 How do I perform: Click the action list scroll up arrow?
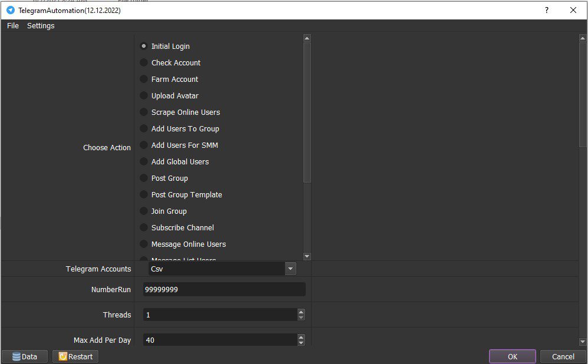pyautogui.click(x=307, y=38)
